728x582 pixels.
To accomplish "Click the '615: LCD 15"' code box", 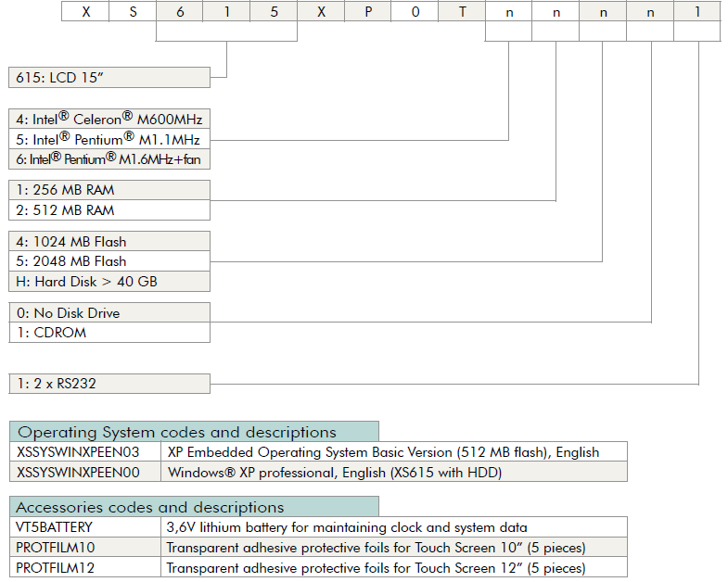I will (109, 78).
